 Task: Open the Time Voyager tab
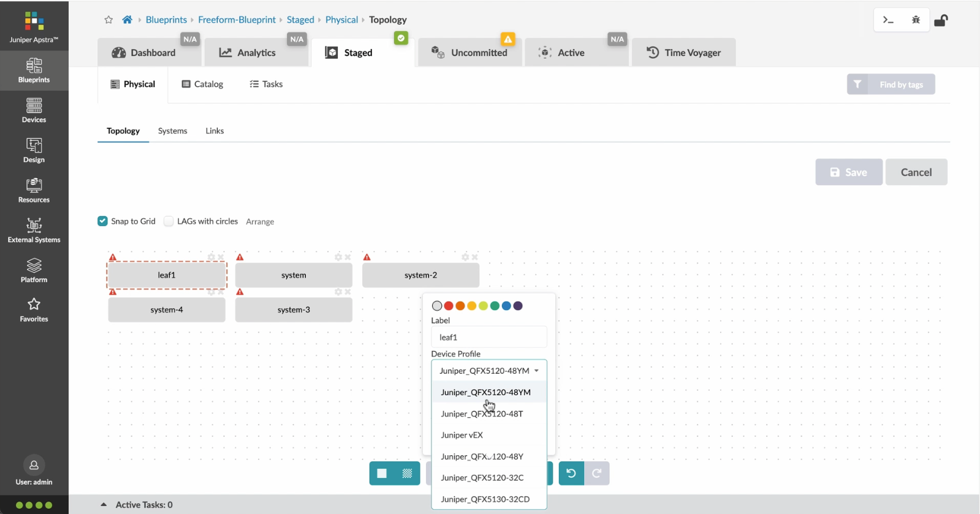[x=683, y=53]
